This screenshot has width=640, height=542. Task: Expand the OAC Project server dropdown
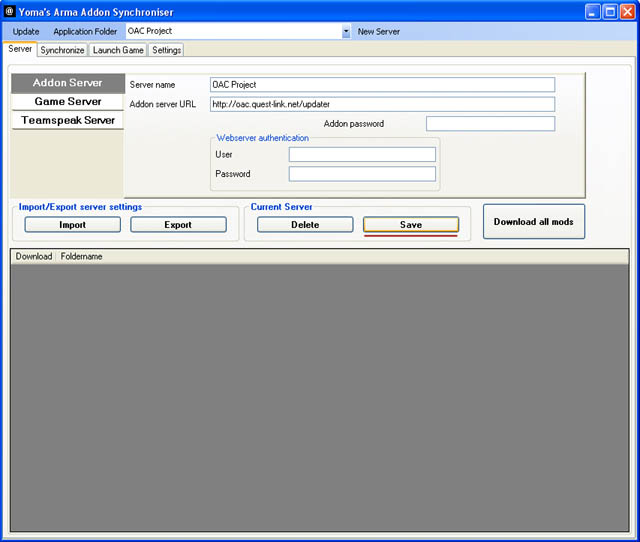click(346, 32)
